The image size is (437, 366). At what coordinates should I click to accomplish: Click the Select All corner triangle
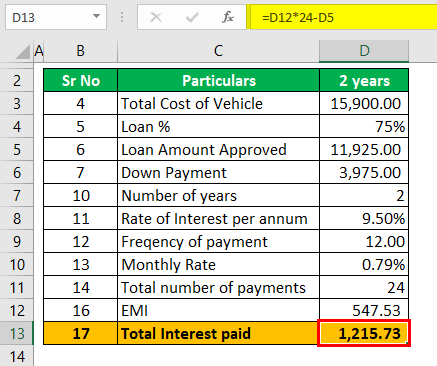22,52
